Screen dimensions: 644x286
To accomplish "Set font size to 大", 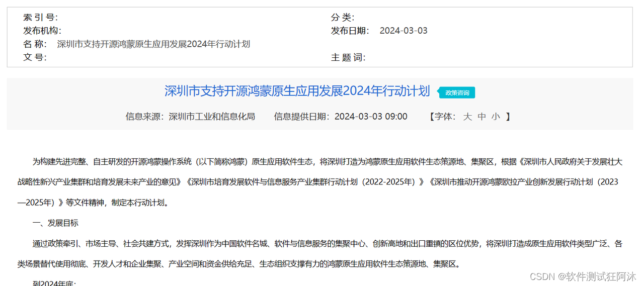I will pos(467,117).
